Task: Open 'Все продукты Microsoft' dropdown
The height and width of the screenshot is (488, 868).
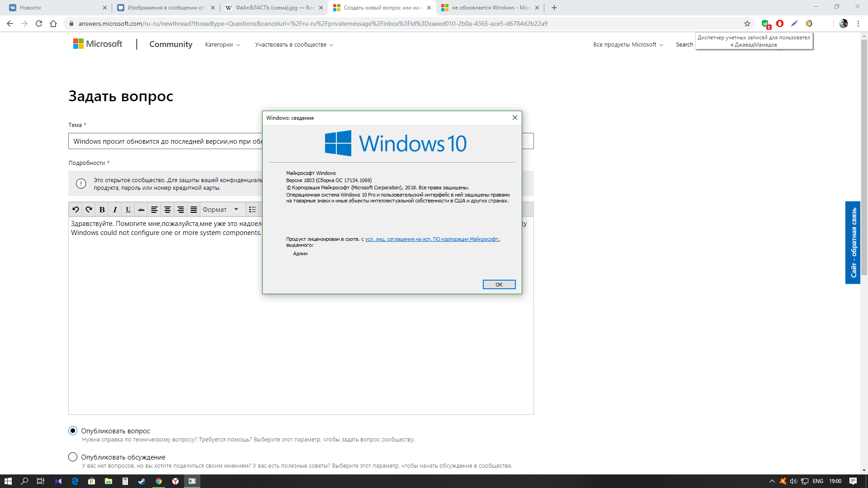Action: click(x=628, y=45)
